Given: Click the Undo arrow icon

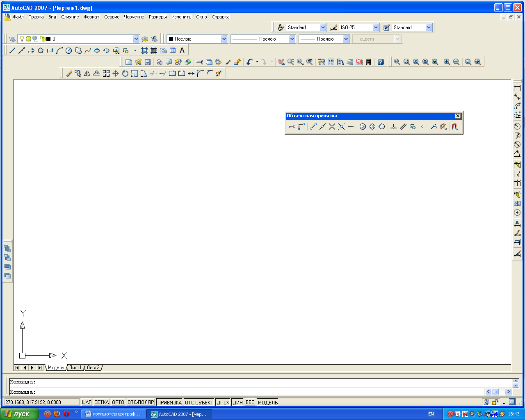Looking at the screenshot, I should click(249, 62).
